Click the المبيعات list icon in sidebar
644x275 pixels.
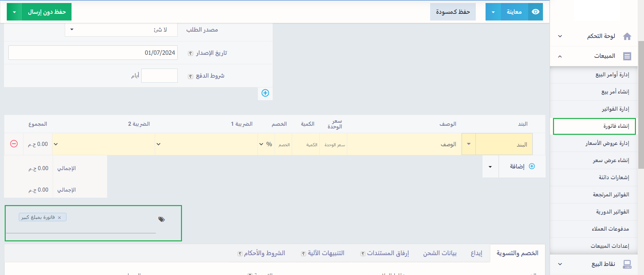pos(627,56)
